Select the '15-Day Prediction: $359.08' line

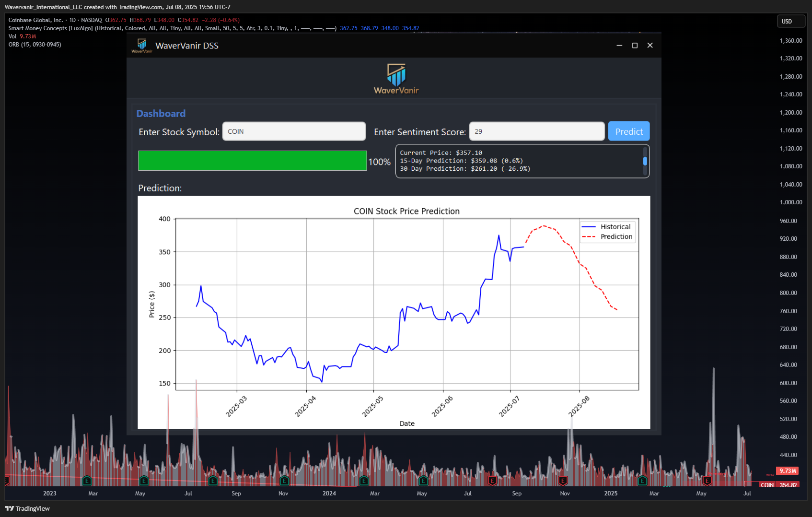point(461,161)
